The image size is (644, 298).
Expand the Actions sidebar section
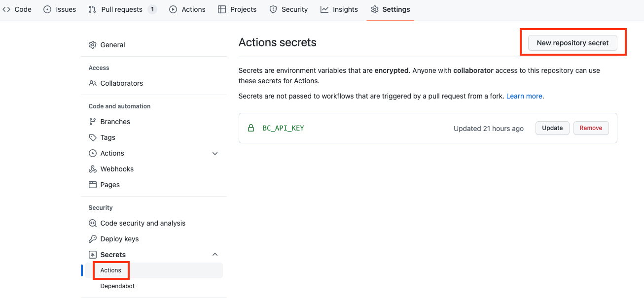[x=215, y=153]
